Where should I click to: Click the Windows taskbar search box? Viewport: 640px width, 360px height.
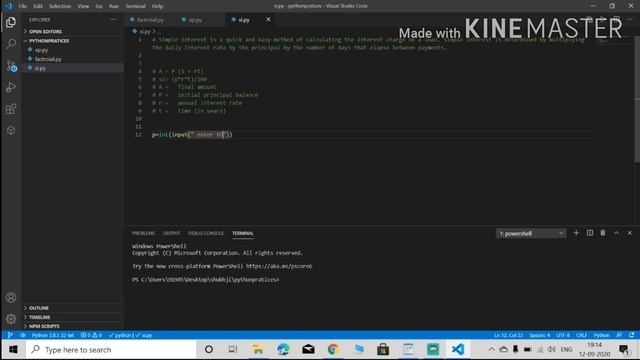[x=111, y=350]
